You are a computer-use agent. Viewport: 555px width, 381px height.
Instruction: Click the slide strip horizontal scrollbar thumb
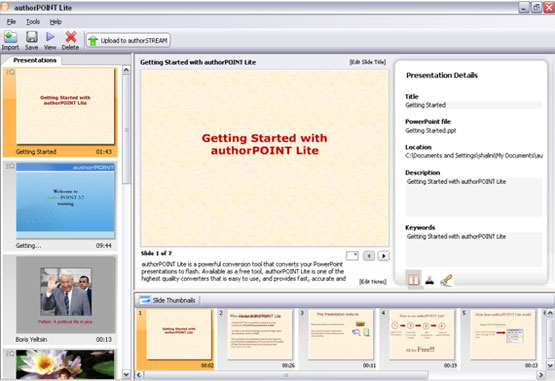(x=286, y=375)
